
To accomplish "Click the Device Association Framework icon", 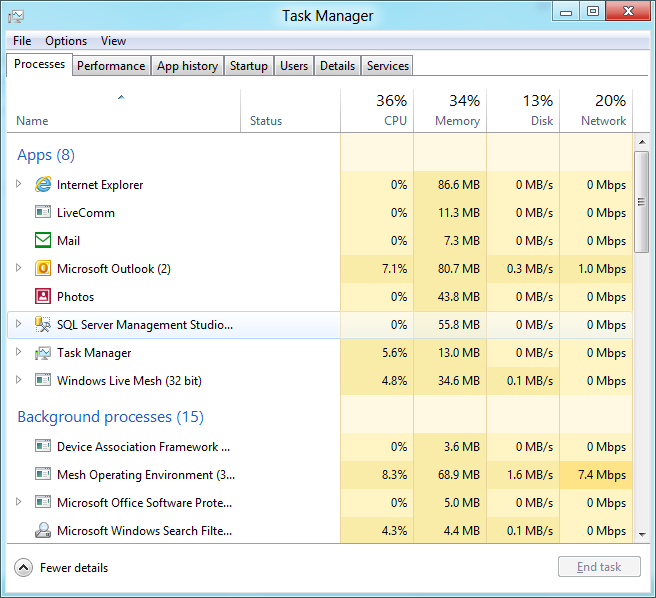I will click(43, 447).
